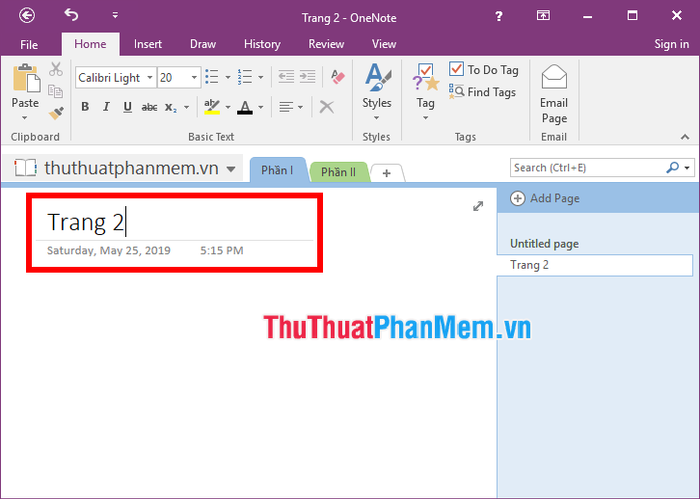This screenshot has height=499, width=700.
Task: Expand subscript/superscript options arrow
Action: tap(187, 107)
